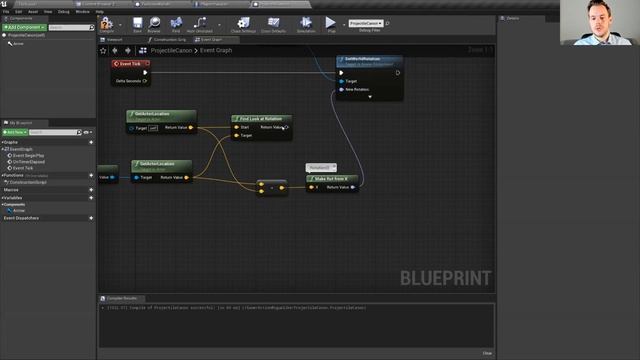Click the Find toolbar icon

coord(176,23)
